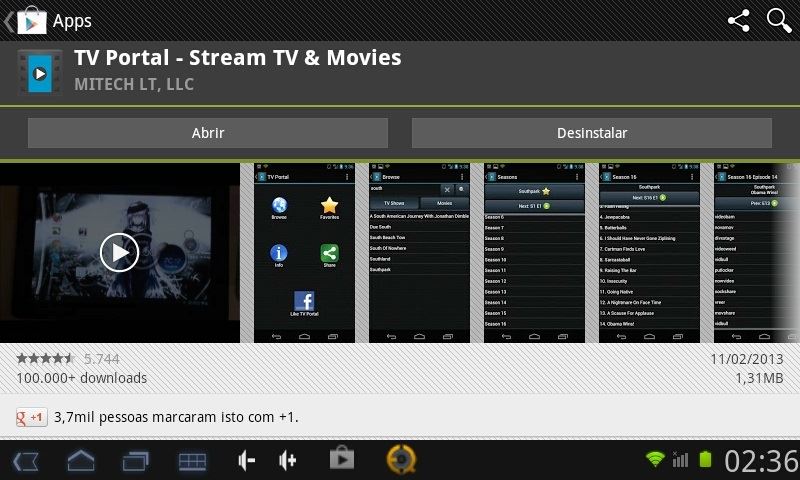Tap the battery status icon

click(x=705, y=459)
